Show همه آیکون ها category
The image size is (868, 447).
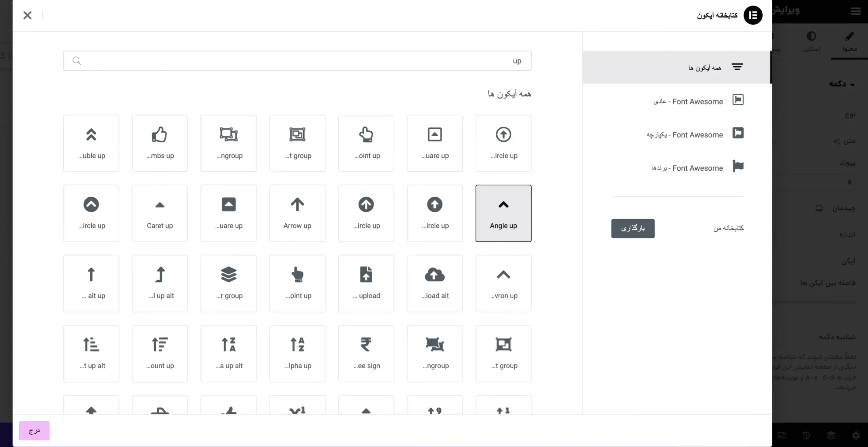(x=705, y=67)
